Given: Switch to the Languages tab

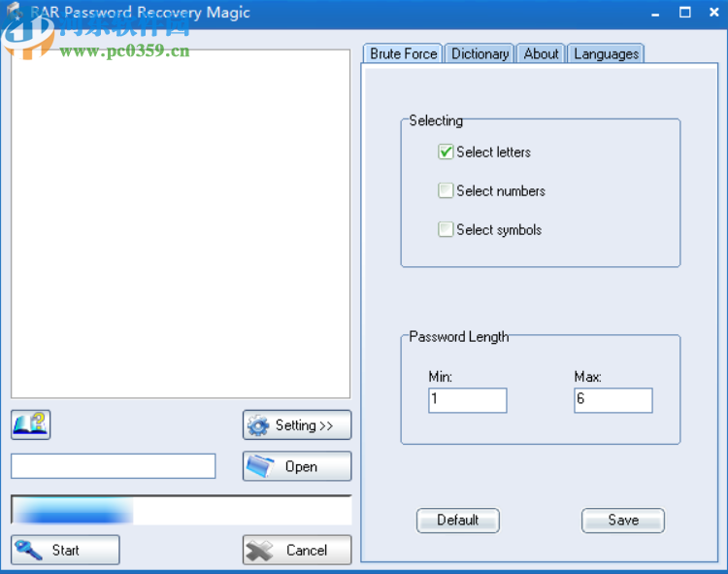Looking at the screenshot, I should point(606,53).
